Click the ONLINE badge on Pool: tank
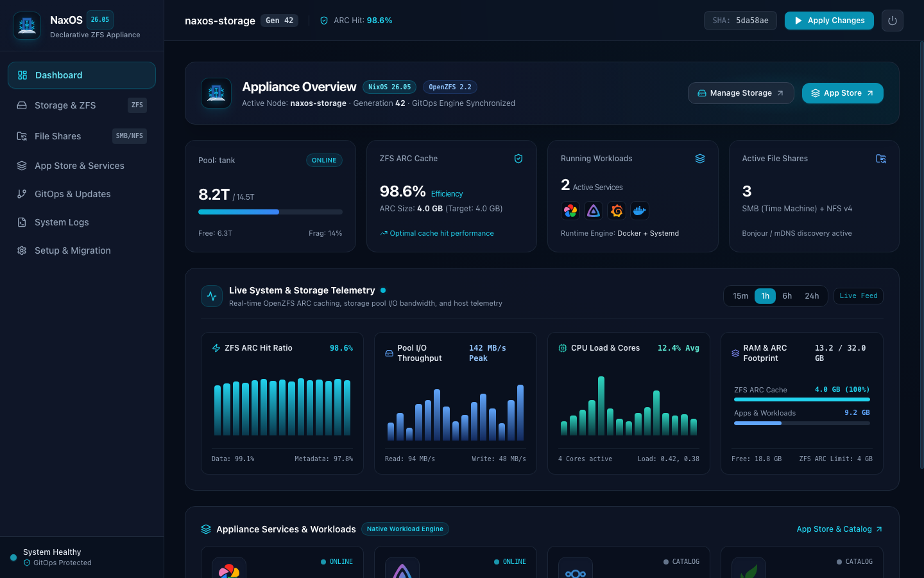The image size is (924, 578). coord(324,161)
